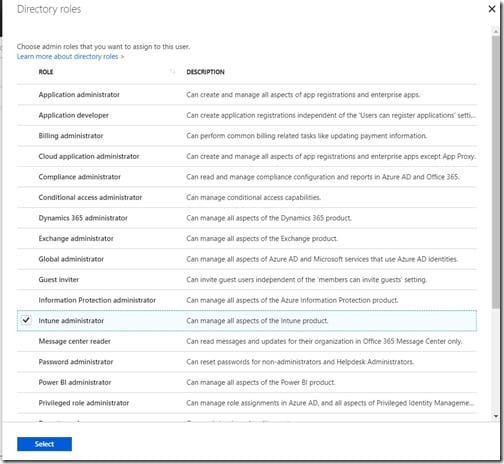Click the description about Azure Information Protection product

click(x=292, y=300)
